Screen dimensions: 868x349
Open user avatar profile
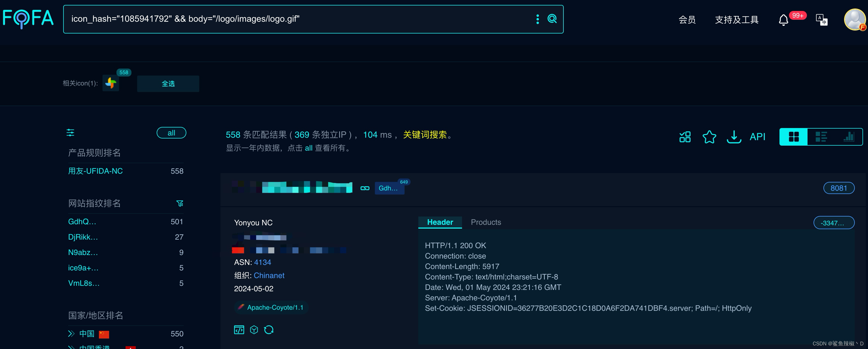click(x=855, y=20)
